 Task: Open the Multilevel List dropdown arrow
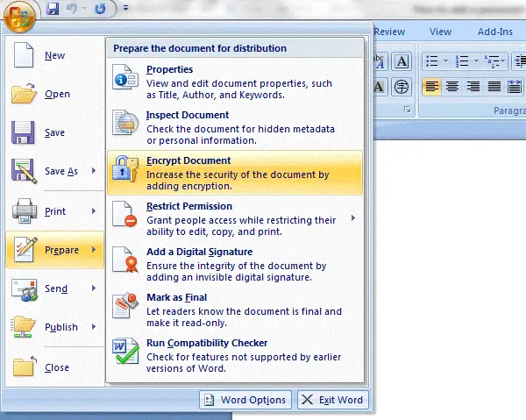pyautogui.click(x=503, y=61)
